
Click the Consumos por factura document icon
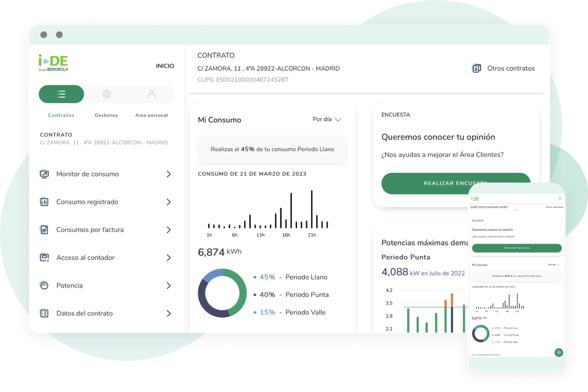[44, 230]
